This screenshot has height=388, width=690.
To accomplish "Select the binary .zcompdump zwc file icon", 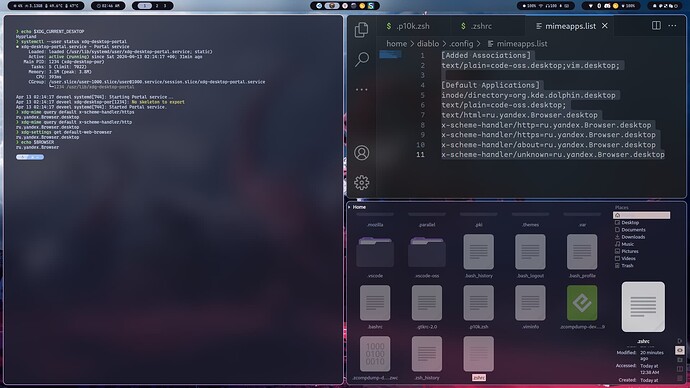I will [375, 354].
